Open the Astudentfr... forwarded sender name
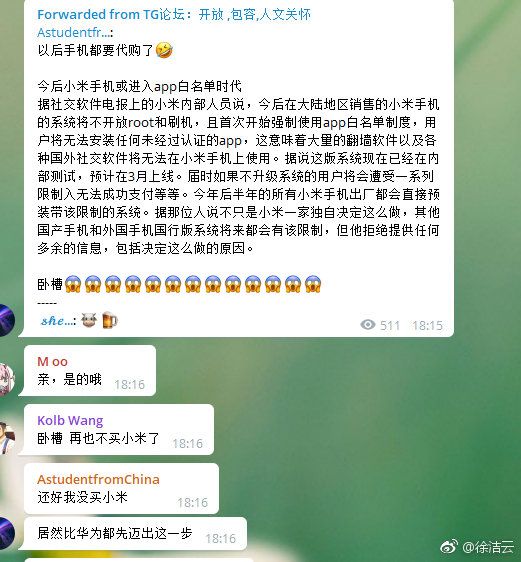 tap(75, 33)
